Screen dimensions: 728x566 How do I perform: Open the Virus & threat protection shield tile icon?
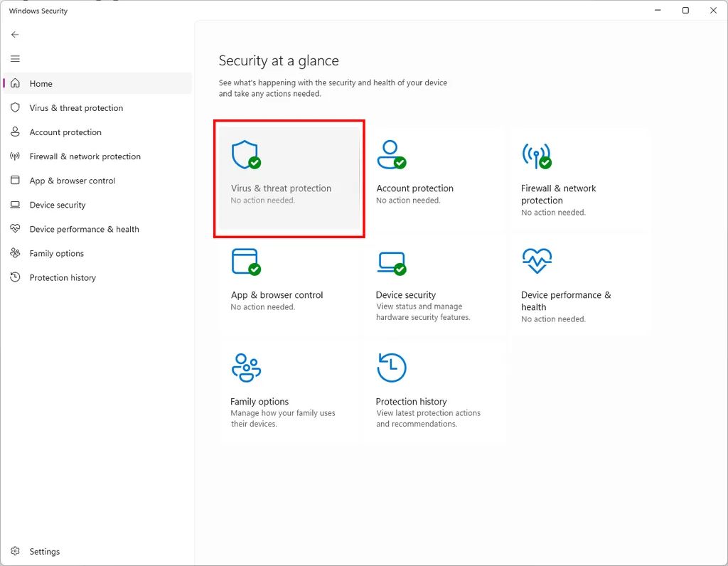point(245,154)
